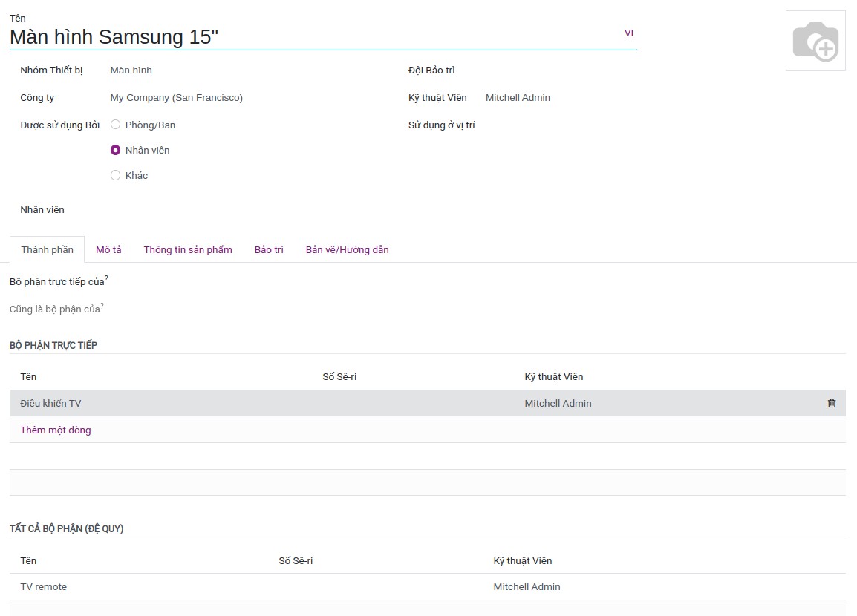
Task: Click Thêm một dòng link
Action: pos(56,430)
